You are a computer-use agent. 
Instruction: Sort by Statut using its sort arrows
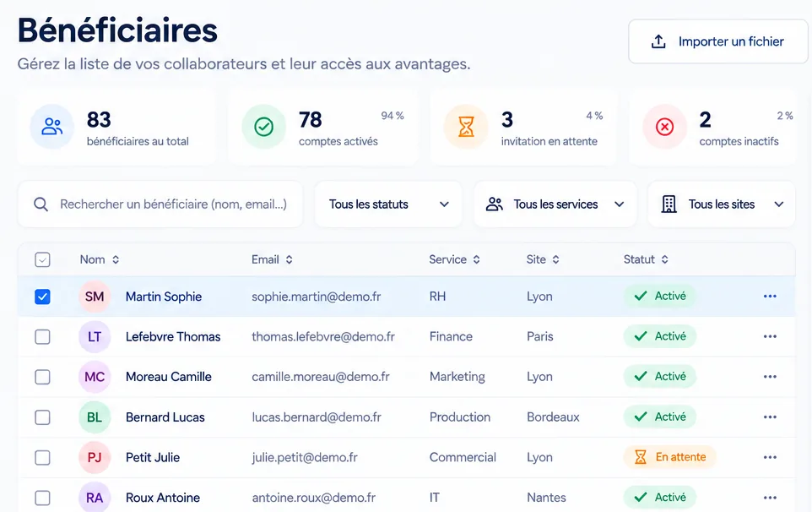click(664, 259)
